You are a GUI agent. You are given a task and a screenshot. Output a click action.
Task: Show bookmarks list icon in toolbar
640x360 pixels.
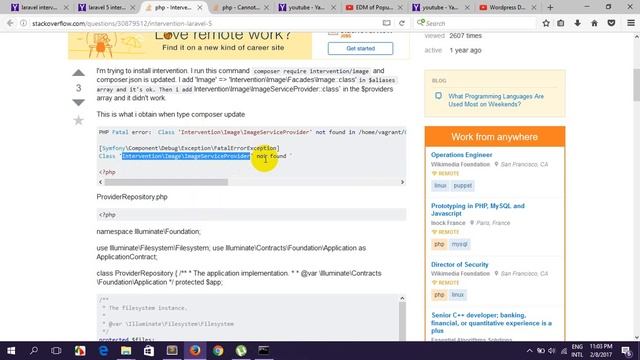(x=561, y=23)
